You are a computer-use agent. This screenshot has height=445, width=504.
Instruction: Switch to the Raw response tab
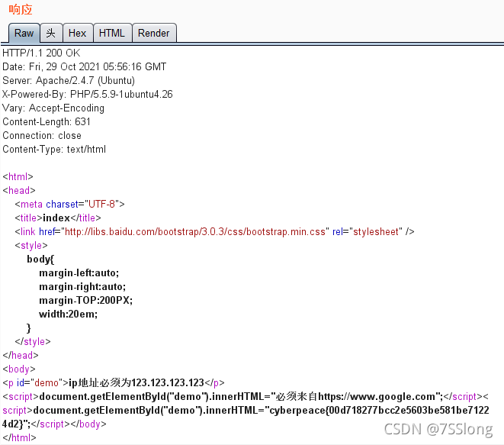[x=24, y=33]
